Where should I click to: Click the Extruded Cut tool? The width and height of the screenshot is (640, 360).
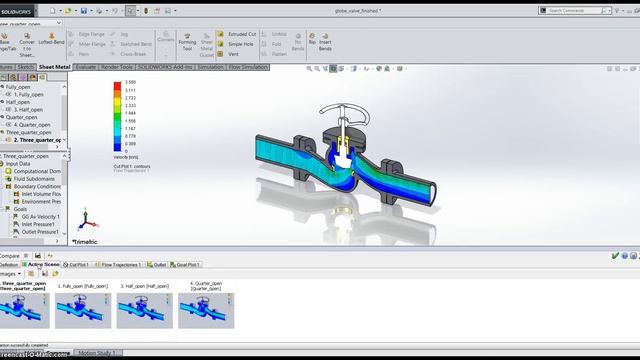point(237,34)
